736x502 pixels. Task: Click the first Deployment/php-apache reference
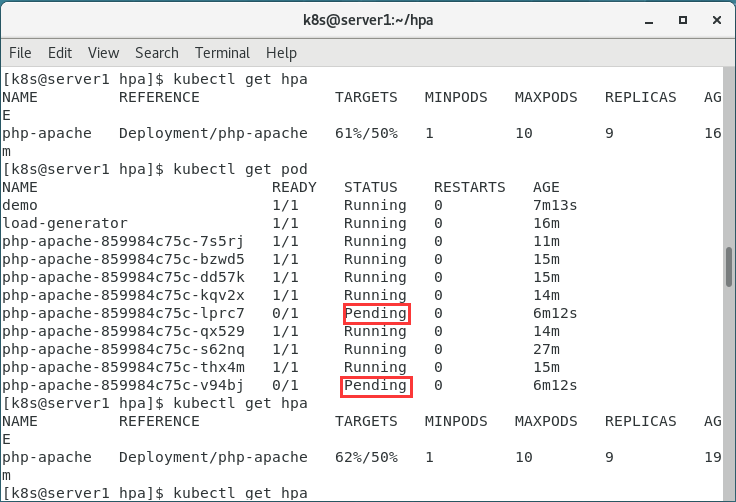click(x=213, y=133)
